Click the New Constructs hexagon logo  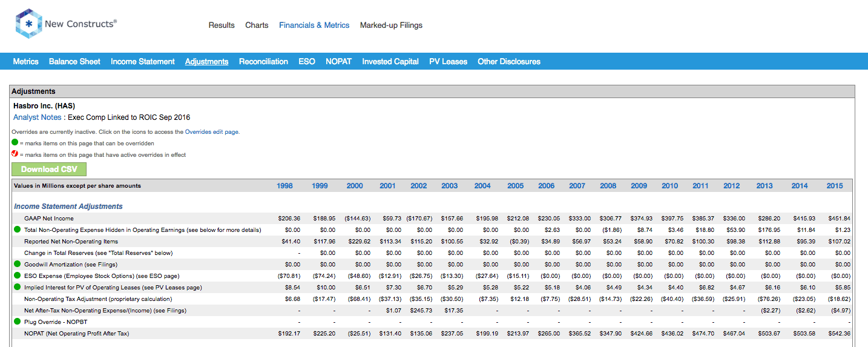(28, 24)
